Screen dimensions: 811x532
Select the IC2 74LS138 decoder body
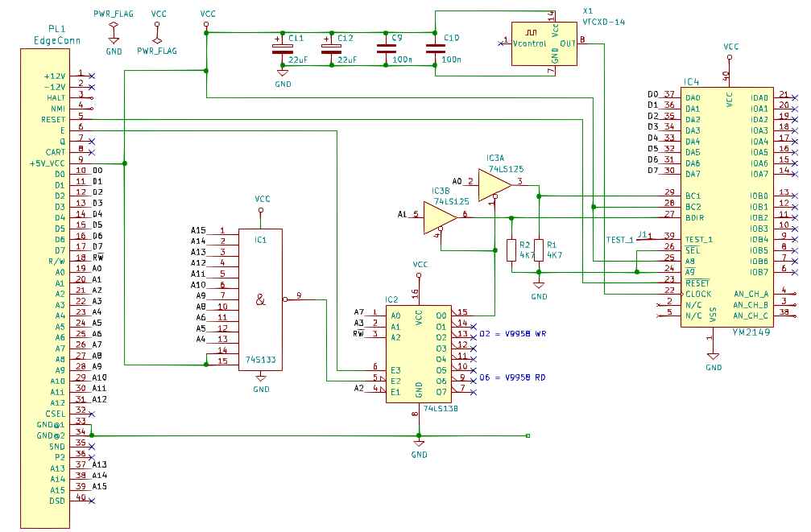point(419,353)
